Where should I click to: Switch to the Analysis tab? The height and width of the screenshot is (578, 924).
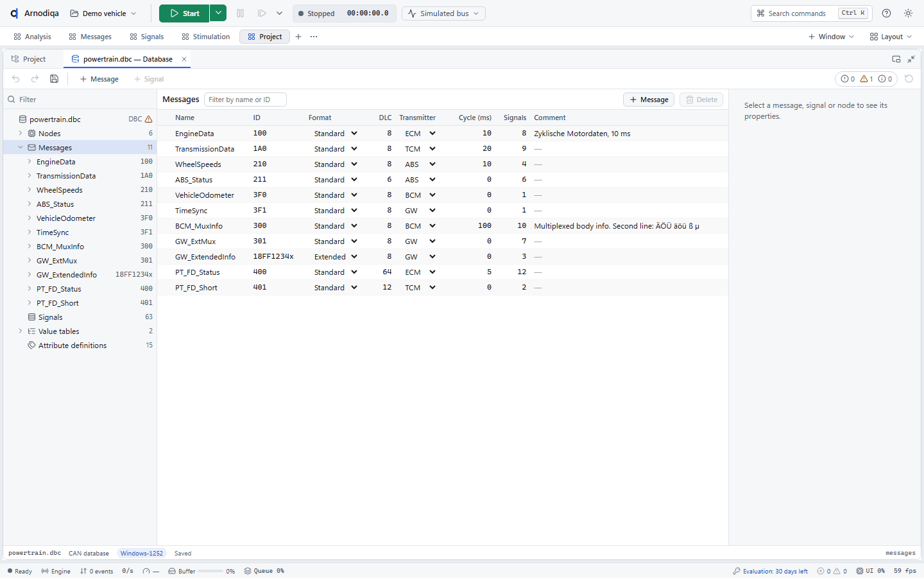click(32, 37)
